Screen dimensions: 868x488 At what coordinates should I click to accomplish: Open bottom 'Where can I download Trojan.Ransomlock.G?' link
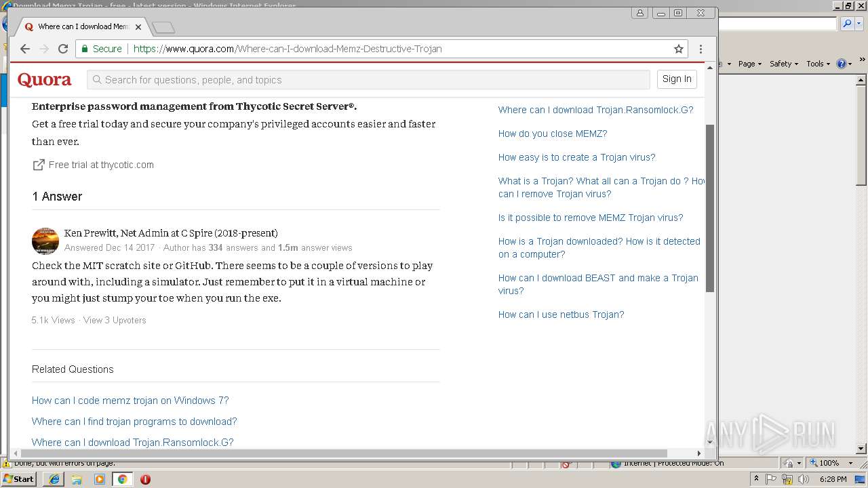point(133,443)
